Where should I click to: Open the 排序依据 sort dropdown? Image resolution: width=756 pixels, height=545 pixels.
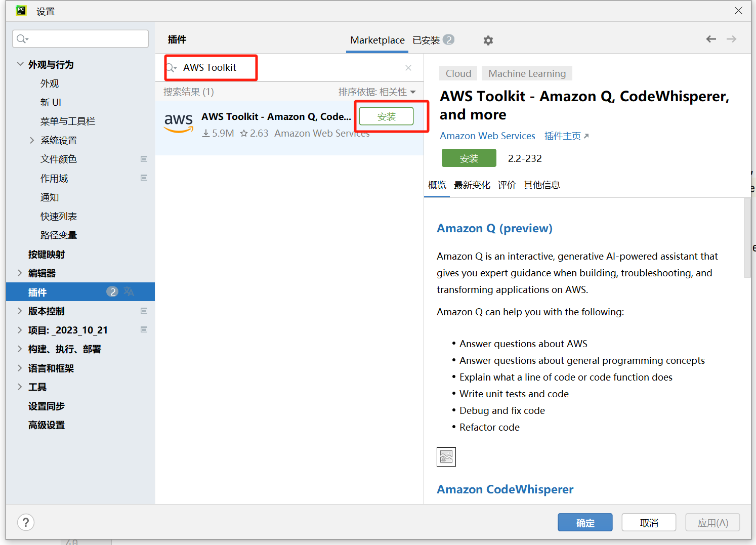pos(377,92)
